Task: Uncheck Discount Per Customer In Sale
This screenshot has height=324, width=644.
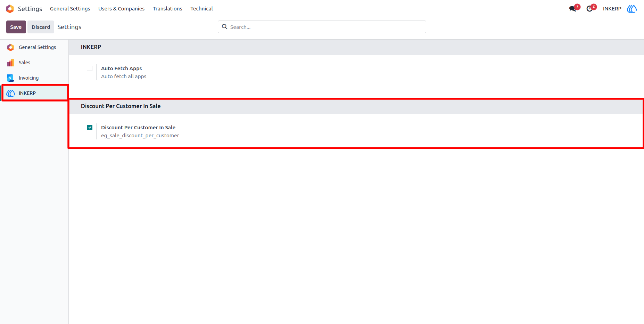Action: click(90, 128)
